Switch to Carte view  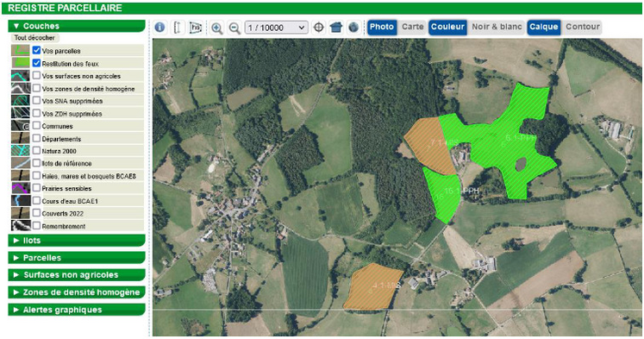coord(412,27)
